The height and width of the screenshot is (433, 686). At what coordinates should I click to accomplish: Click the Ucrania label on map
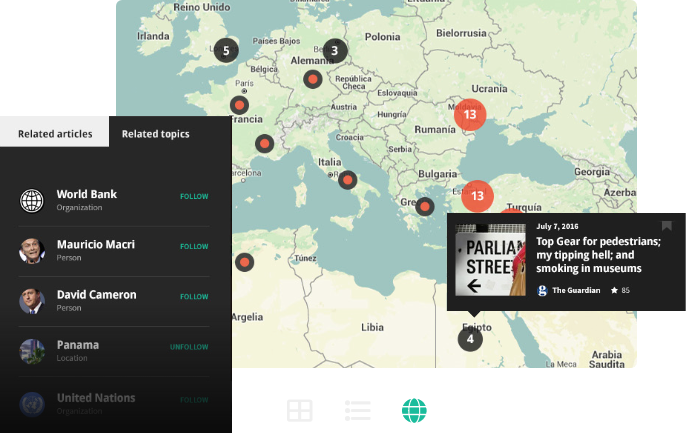(x=489, y=89)
